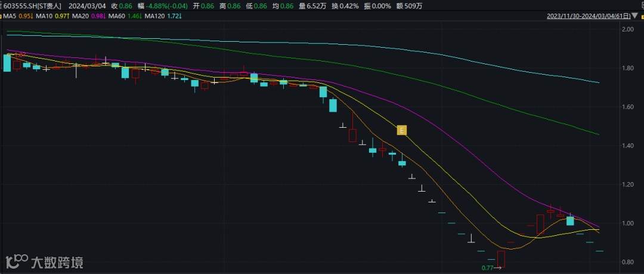The image size is (644, 274).
Task: Click the MA60 1.46 indicator label
Action: 125,17
